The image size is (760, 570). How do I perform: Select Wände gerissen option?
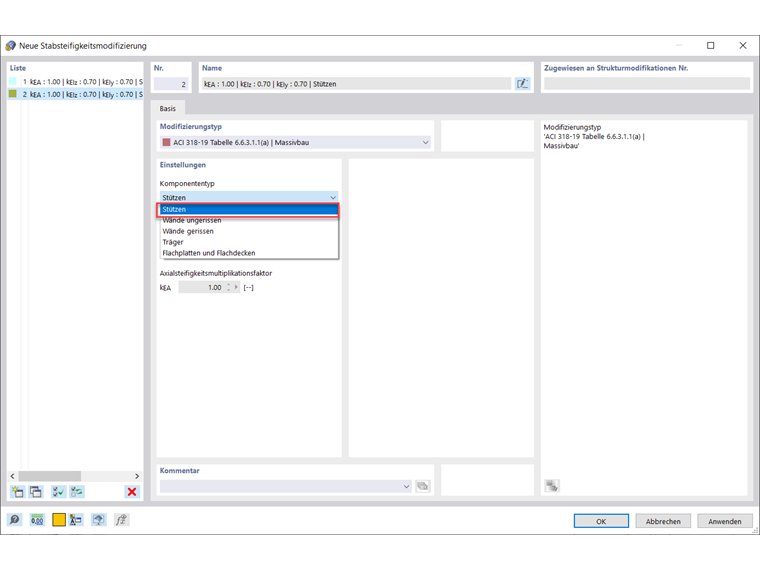coord(249,231)
